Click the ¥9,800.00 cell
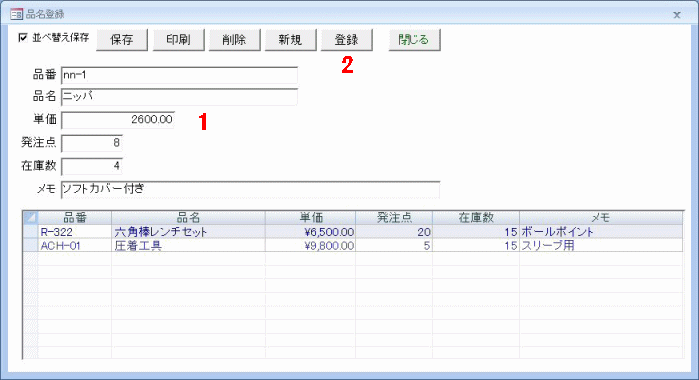 pyautogui.click(x=311, y=245)
